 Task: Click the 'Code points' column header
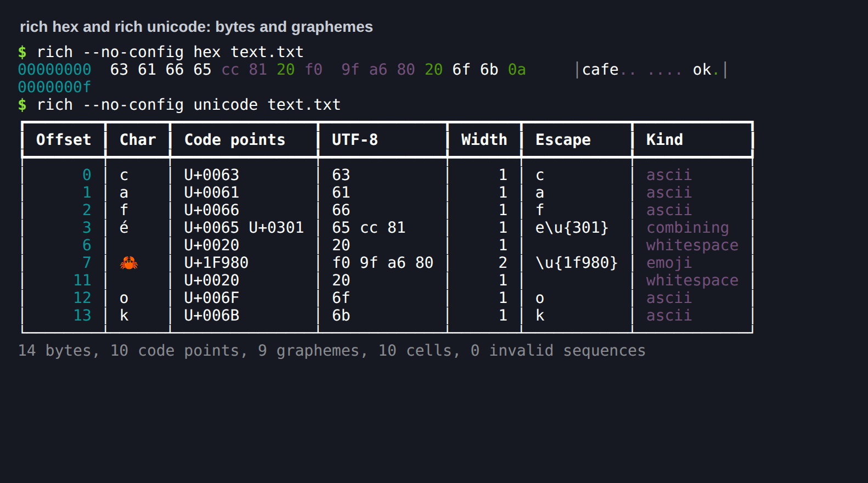(x=235, y=140)
